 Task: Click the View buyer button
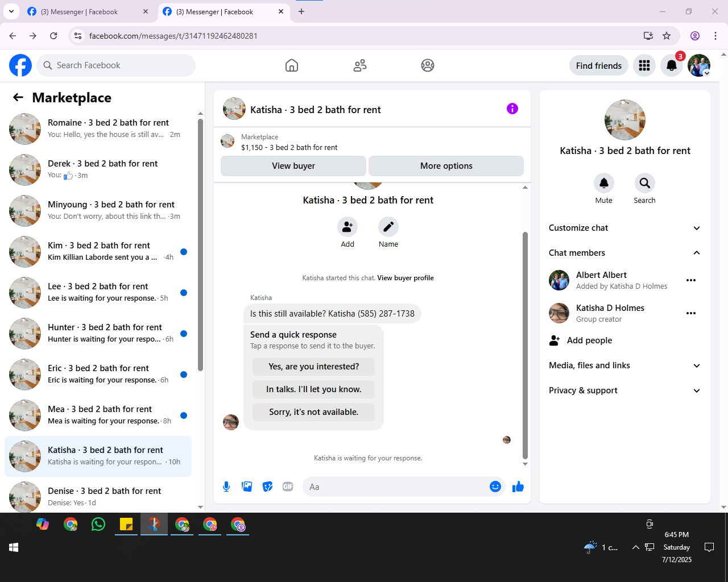coord(293,166)
